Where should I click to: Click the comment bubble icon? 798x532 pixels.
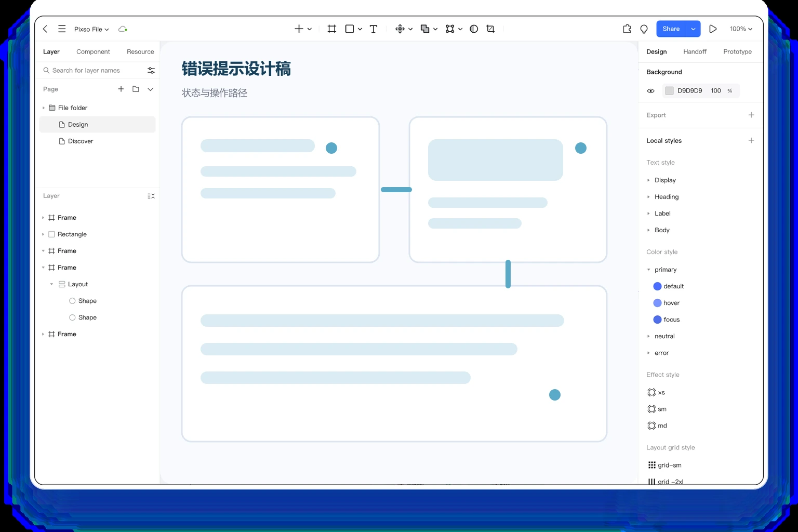[644, 29]
